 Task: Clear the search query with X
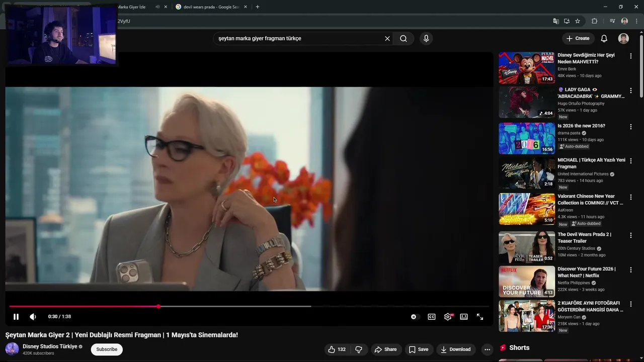pos(387,39)
